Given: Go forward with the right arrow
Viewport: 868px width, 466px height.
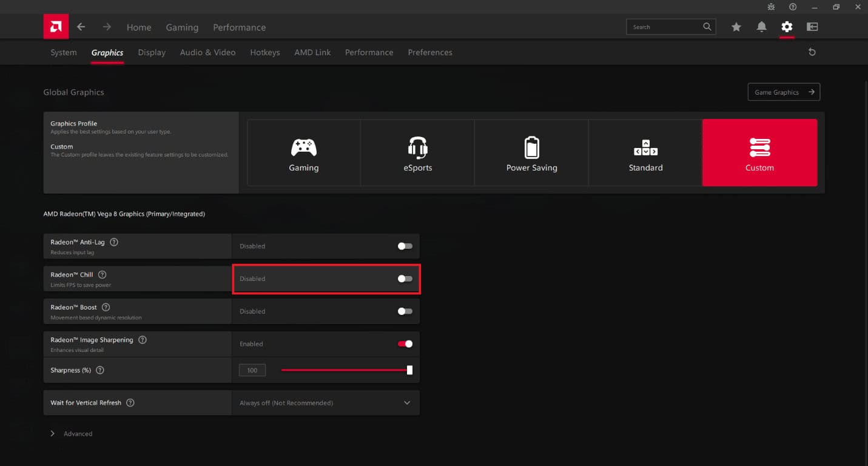Looking at the screenshot, I should tap(107, 27).
